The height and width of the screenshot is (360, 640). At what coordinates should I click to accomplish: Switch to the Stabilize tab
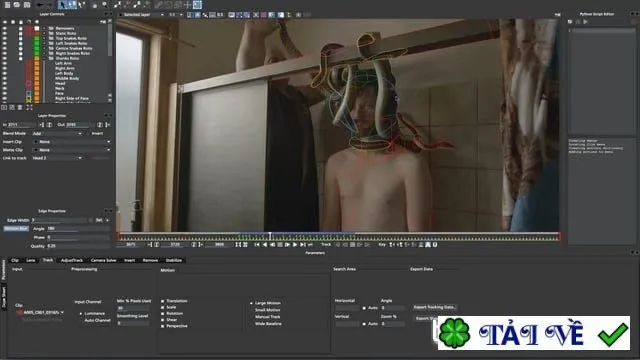click(174, 260)
